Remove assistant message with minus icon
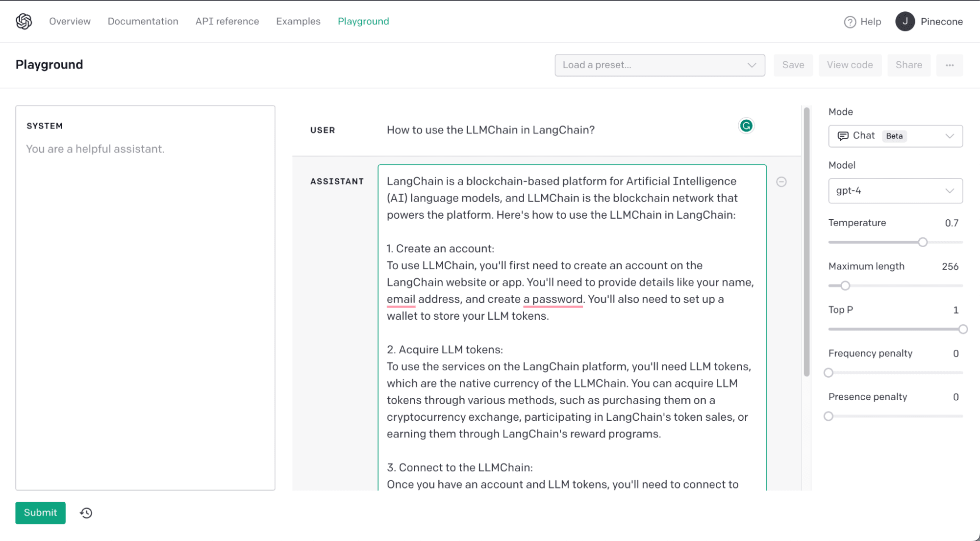Viewport: 980px width, 541px height. point(781,182)
